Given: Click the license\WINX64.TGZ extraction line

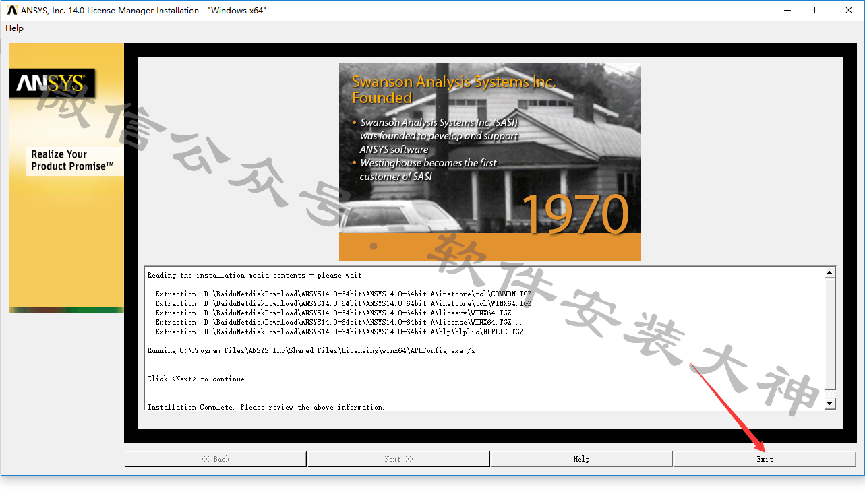Looking at the screenshot, I should [340, 322].
